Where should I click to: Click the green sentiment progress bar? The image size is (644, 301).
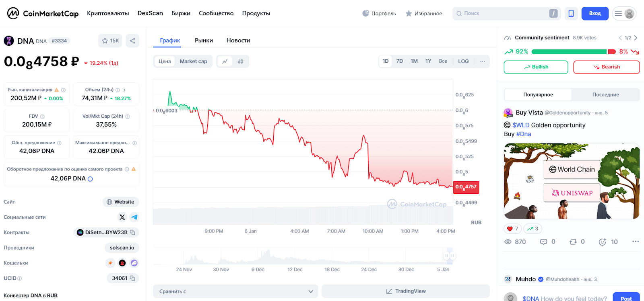569,52
